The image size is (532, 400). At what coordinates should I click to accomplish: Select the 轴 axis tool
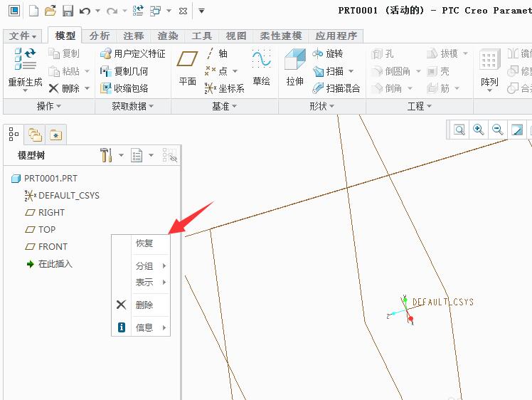click(216, 53)
